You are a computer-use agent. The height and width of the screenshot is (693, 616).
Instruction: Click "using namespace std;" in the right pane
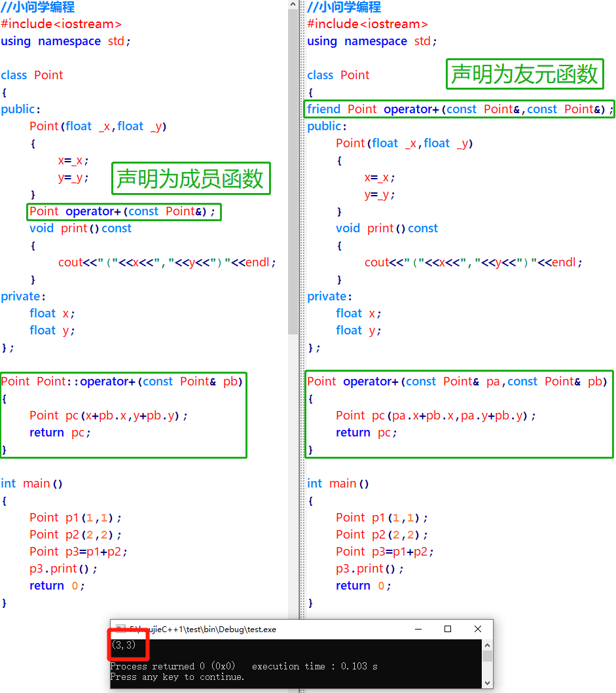coord(372,41)
